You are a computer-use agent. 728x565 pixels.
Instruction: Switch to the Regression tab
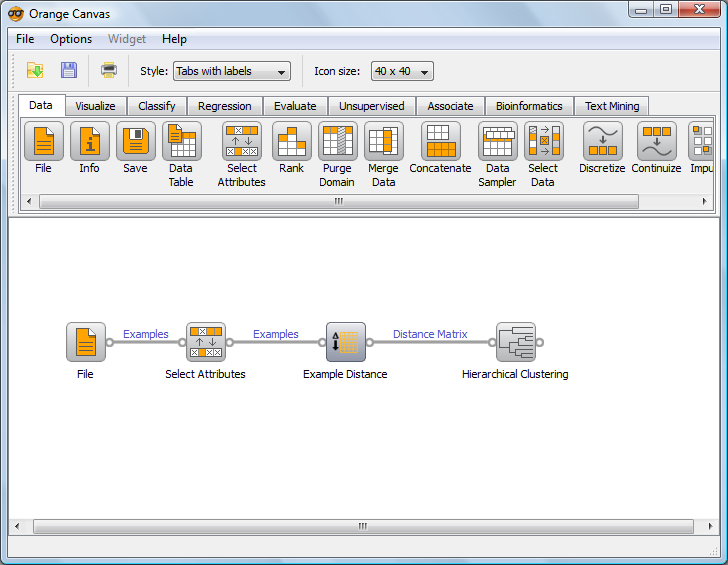pos(225,106)
